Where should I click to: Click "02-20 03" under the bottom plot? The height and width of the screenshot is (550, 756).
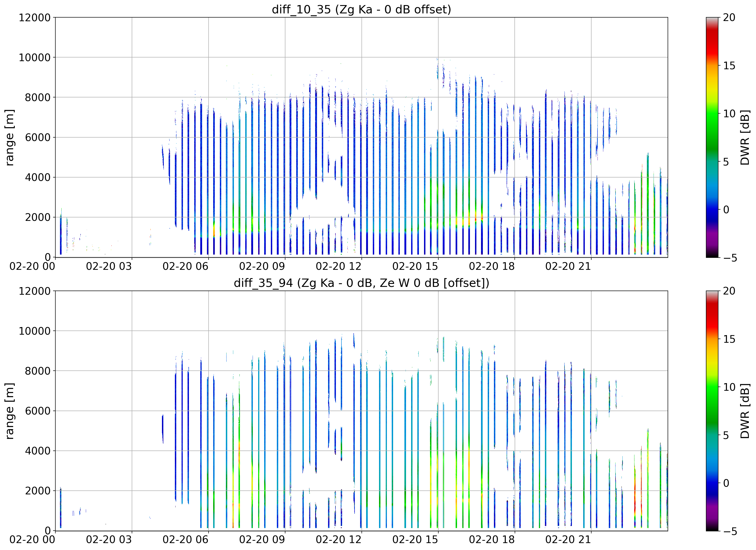pyautogui.click(x=109, y=540)
